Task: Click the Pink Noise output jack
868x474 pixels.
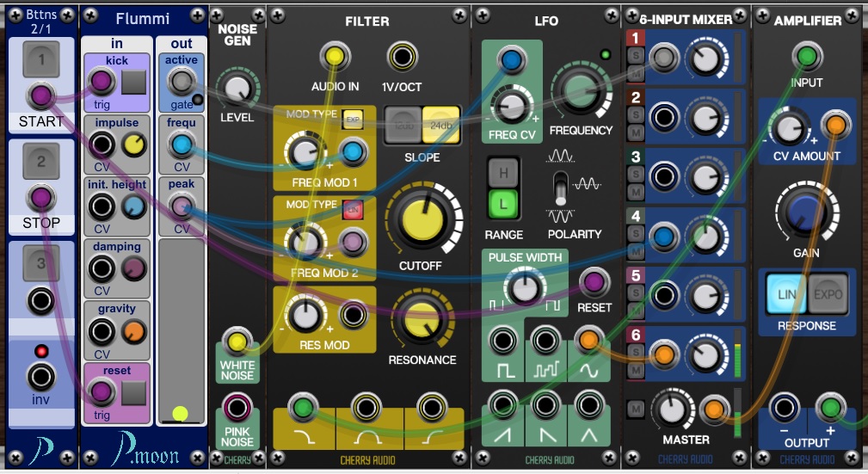Action: [237, 406]
